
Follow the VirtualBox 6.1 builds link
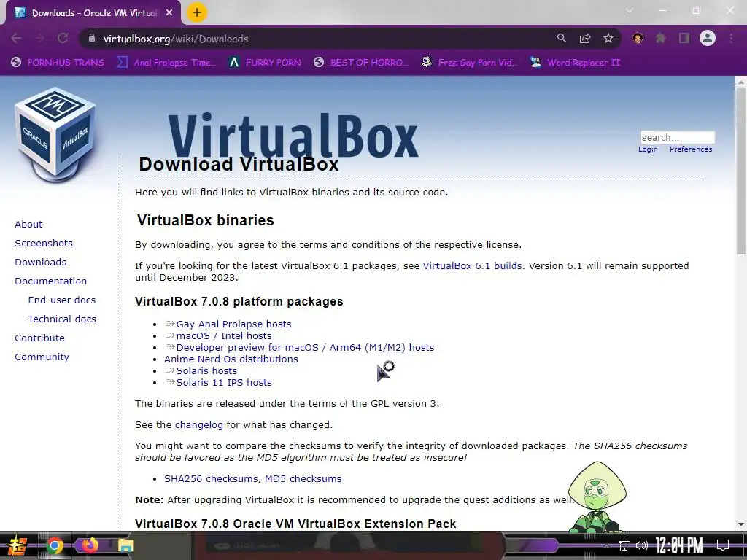coord(472,265)
